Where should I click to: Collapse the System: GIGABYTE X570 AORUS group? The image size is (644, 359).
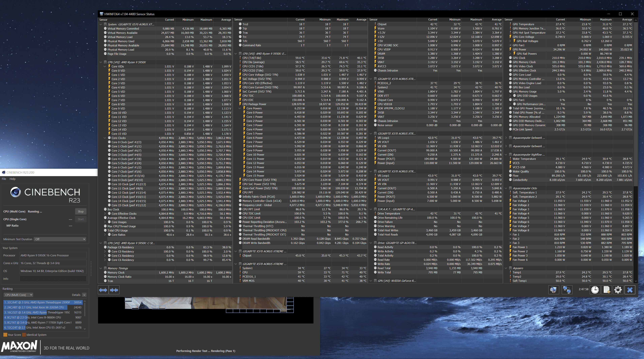(101, 24)
